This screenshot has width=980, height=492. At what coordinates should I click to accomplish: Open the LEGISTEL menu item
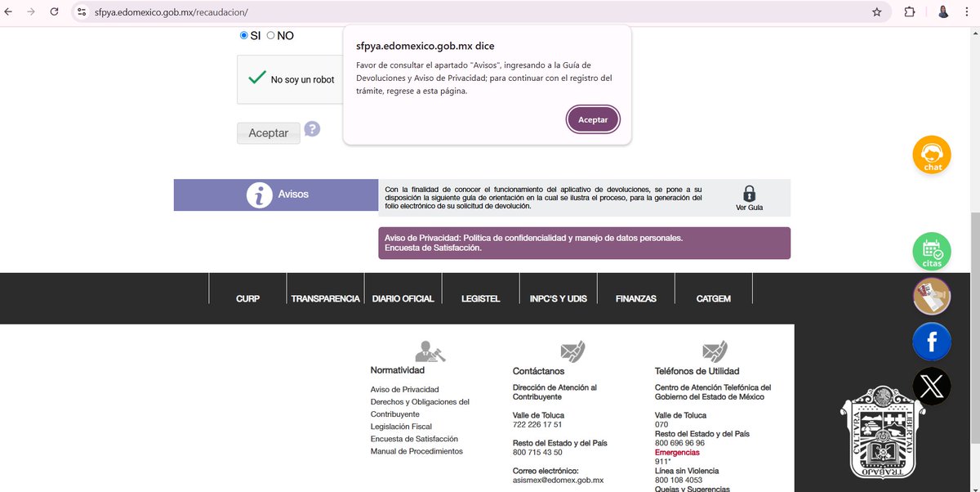pos(480,299)
